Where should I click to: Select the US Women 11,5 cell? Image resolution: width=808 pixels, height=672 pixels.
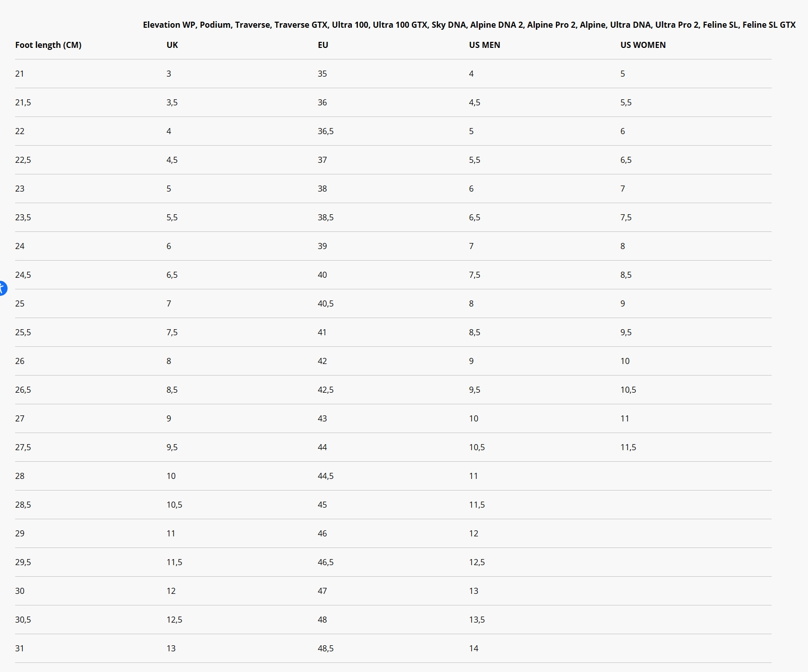tap(628, 447)
